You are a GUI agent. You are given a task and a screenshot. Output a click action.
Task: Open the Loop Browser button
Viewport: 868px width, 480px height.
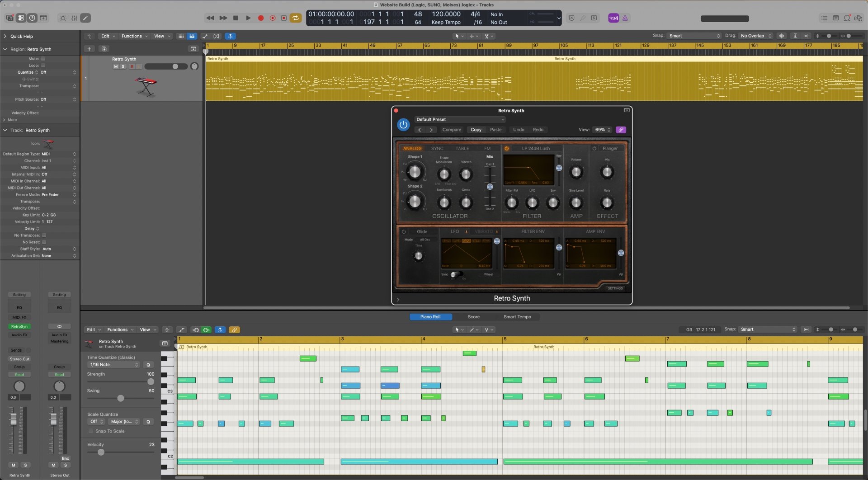[847, 18]
